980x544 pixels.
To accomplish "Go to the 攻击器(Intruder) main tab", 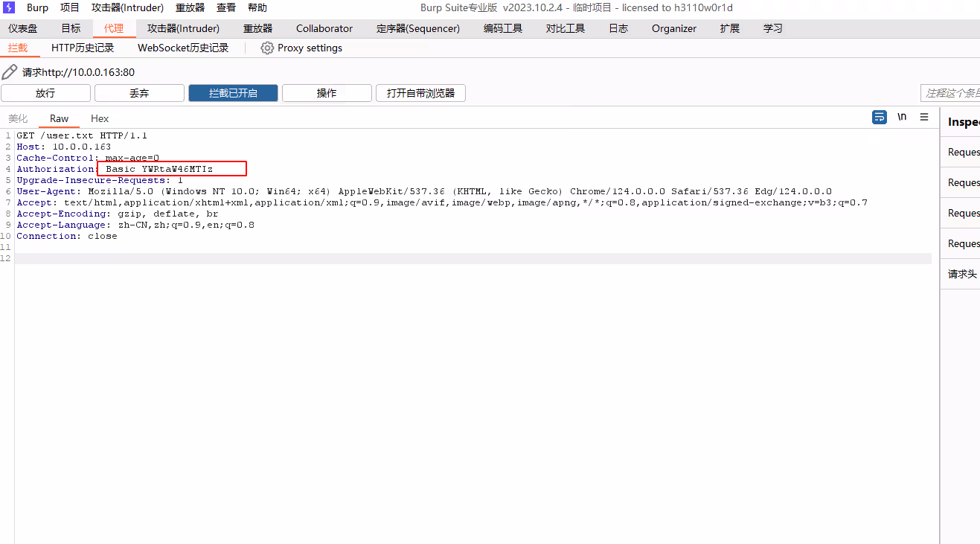I will (183, 29).
